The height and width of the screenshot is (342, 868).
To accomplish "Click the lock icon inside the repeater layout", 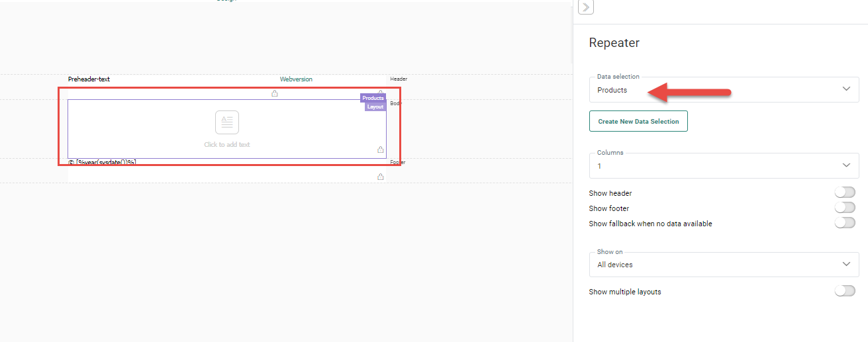I will [380, 150].
